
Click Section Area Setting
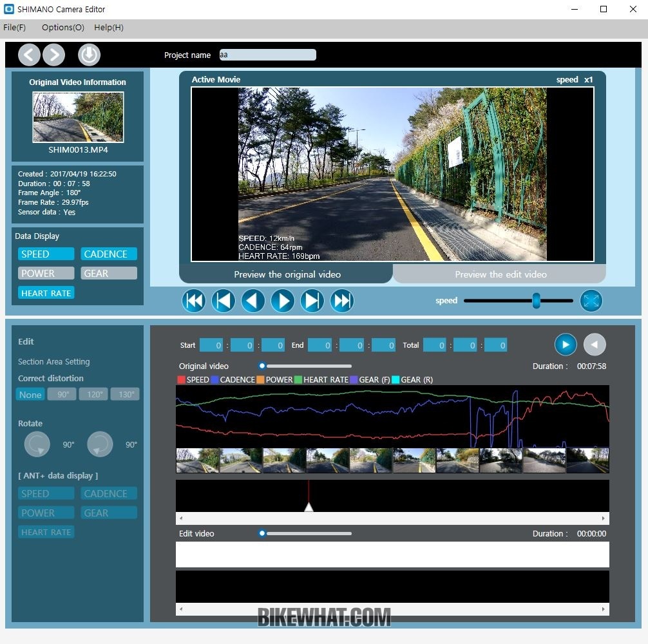53,362
